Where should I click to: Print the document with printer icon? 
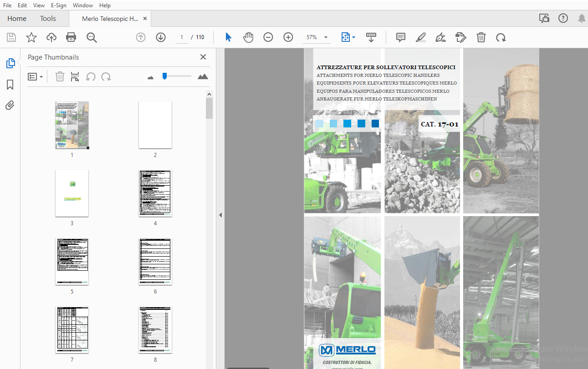click(x=71, y=37)
